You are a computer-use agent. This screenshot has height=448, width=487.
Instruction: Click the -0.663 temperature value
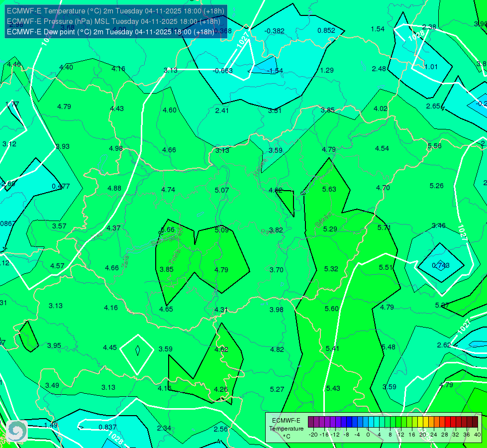tap(222, 71)
